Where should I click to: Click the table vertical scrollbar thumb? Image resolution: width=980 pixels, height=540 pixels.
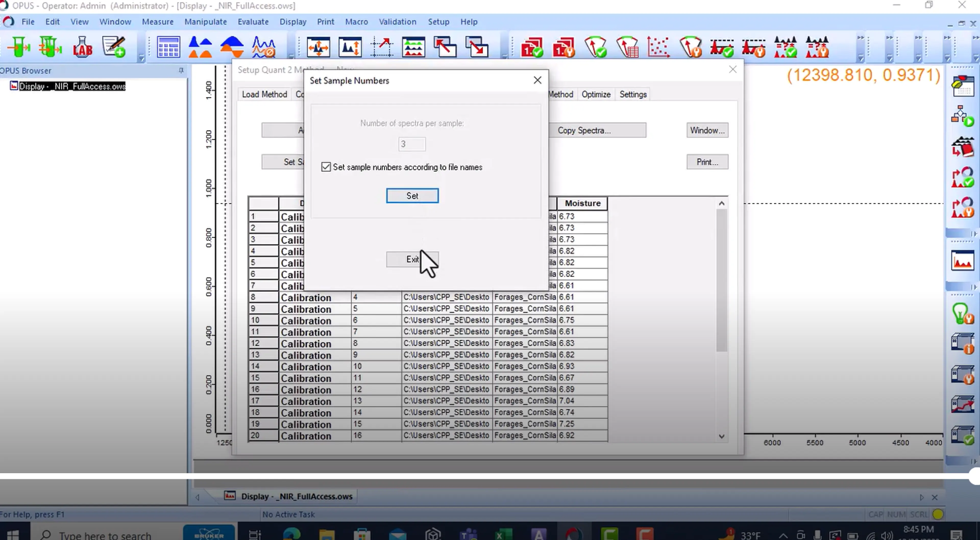[721, 280]
